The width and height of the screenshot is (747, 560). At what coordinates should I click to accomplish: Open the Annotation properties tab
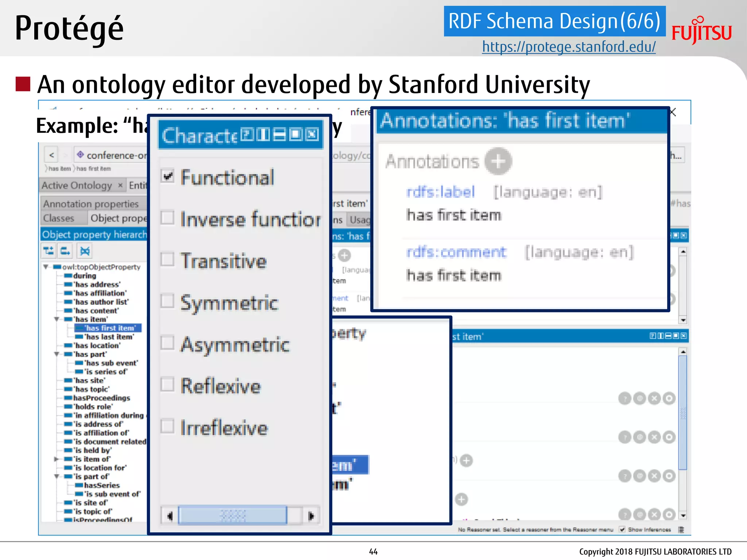click(x=91, y=203)
